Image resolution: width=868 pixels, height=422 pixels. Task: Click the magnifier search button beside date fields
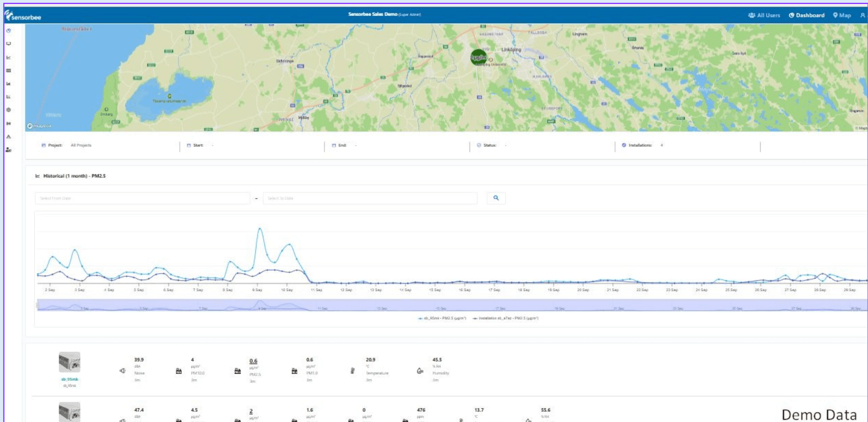coord(496,198)
